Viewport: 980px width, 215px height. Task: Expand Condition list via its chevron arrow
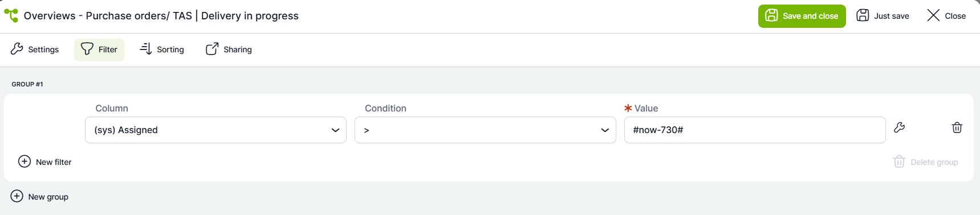605,130
